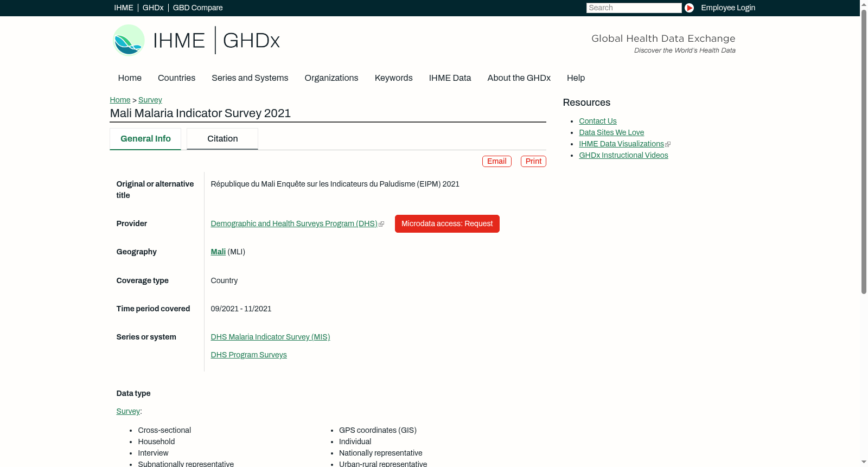
Task: Click the Household list item
Action: (156, 442)
